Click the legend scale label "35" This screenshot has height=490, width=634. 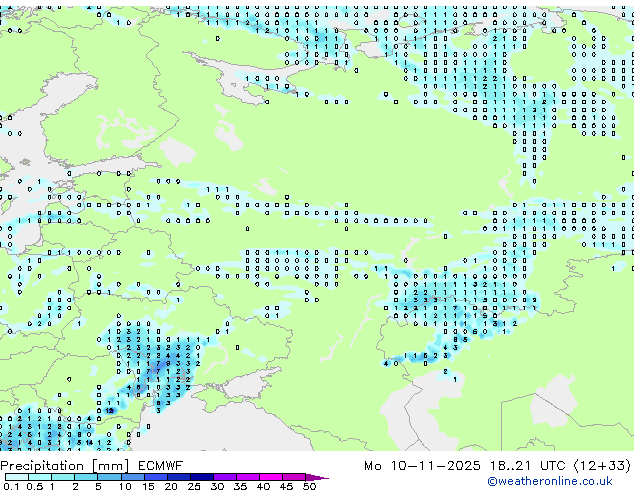(x=240, y=486)
